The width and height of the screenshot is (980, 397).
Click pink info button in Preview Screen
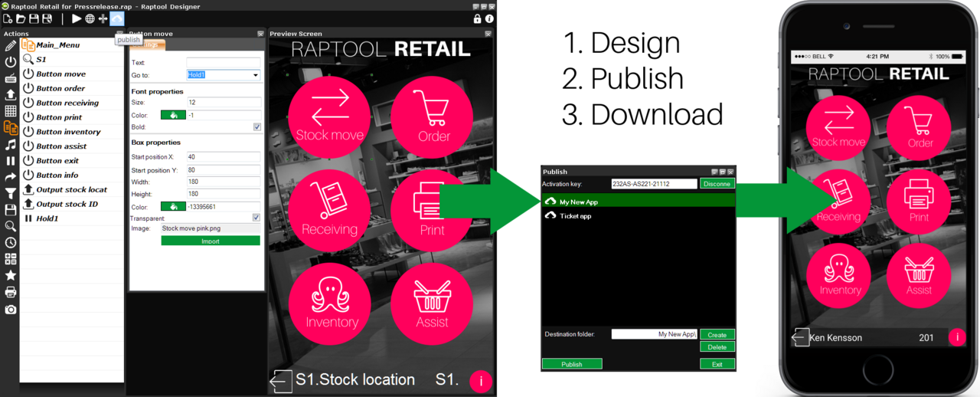481,381
